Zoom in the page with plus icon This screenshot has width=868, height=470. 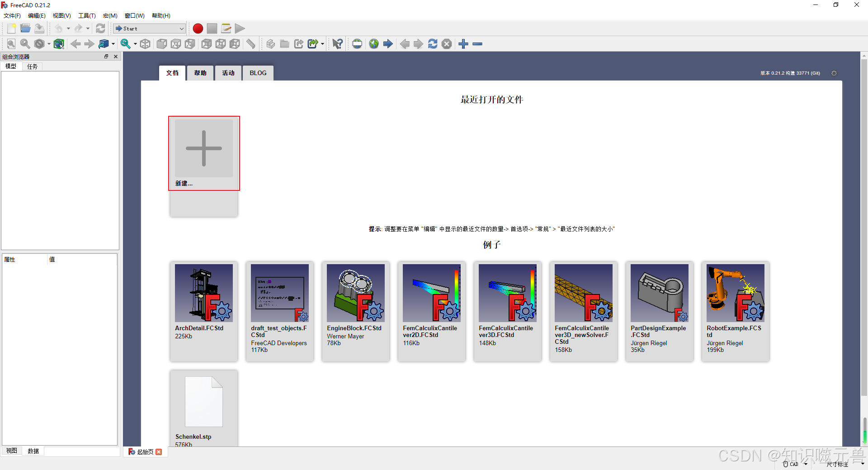pyautogui.click(x=463, y=44)
